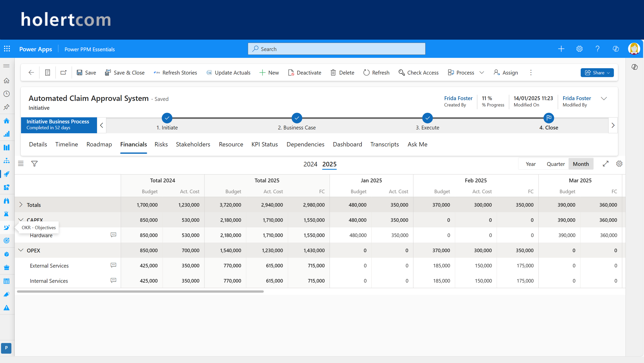Open the calendar sidebar icon
The image size is (644, 363).
[x=7, y=281]
